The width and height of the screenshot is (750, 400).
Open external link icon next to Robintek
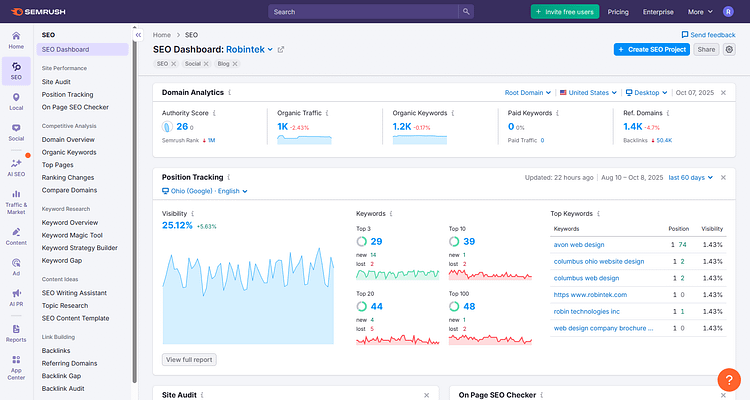pos(281,49)
